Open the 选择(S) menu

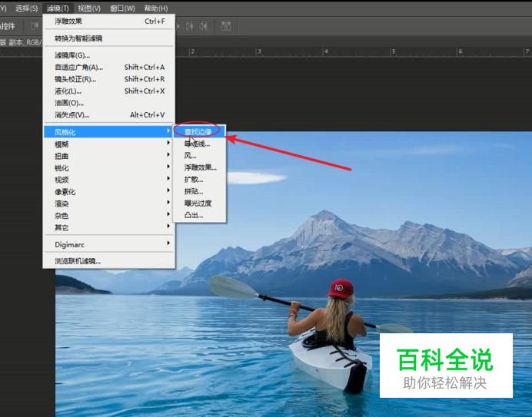click(26, 8)
